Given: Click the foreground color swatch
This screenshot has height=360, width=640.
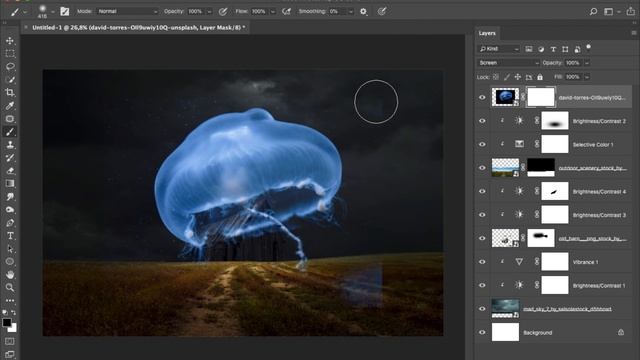Looking at the screenshot, I should pyautogui.click(x=7, y=322).
